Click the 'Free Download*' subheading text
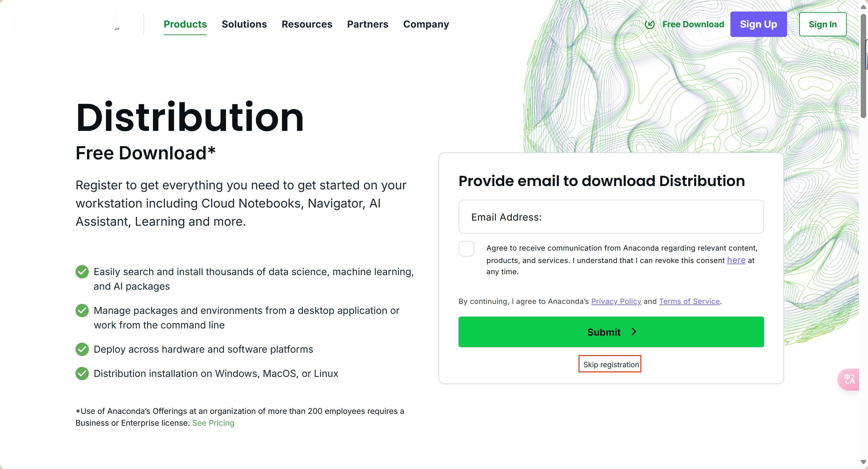868x469 pixels. (x=145, y=153)
